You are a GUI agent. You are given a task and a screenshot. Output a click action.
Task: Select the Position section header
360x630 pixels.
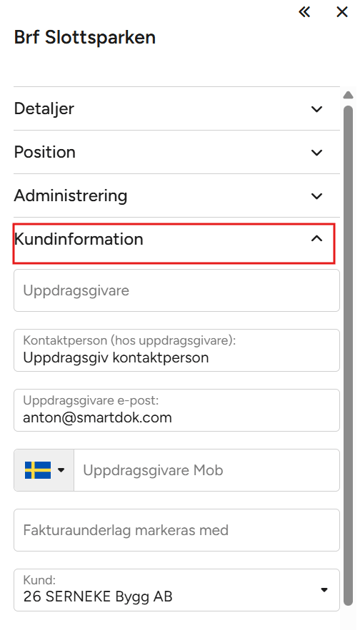click(x=177, y=152)
